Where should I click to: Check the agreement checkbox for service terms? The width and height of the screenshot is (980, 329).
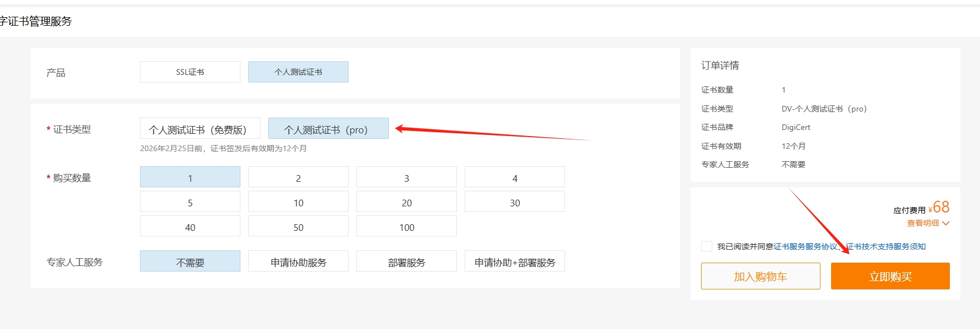(x=707, y=246)
